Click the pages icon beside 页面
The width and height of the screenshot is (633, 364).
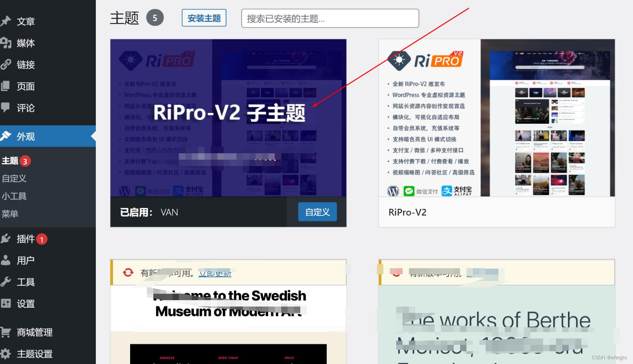click(5, 86)
